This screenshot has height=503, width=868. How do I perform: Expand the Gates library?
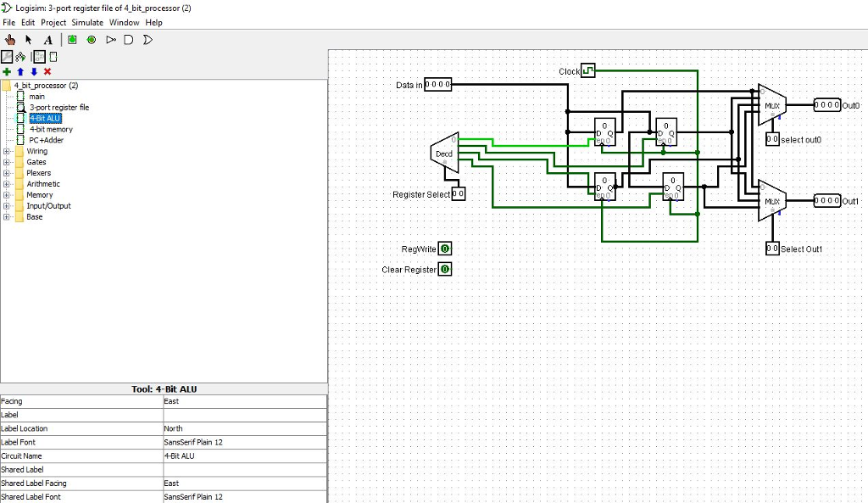click(x=7, y=162)
